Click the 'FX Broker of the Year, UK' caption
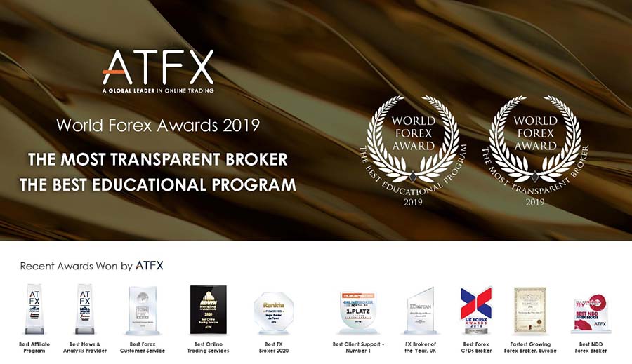 pos(421,347)
